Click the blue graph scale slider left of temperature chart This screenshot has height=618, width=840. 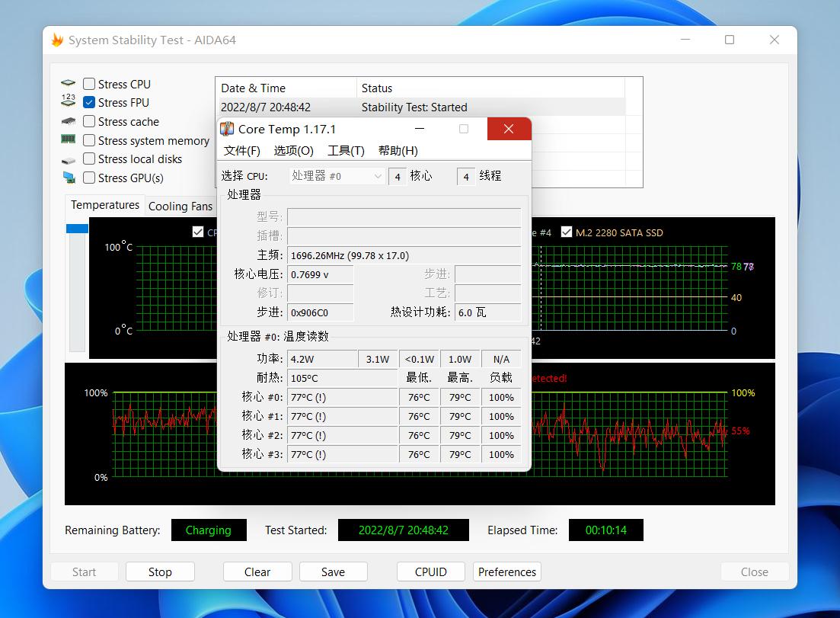click(77, 229)
